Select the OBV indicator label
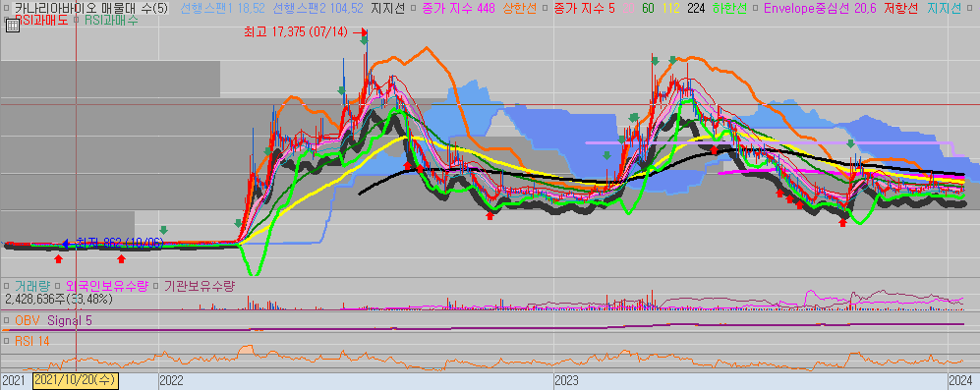The image size is (980, 390). [x=27, y=320]
